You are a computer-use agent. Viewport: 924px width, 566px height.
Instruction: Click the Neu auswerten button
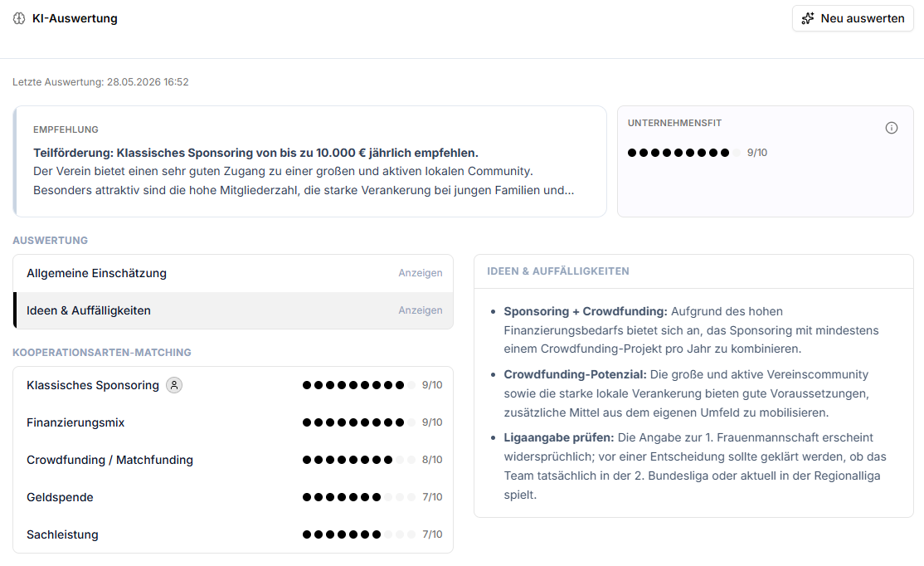pos(853,18)
